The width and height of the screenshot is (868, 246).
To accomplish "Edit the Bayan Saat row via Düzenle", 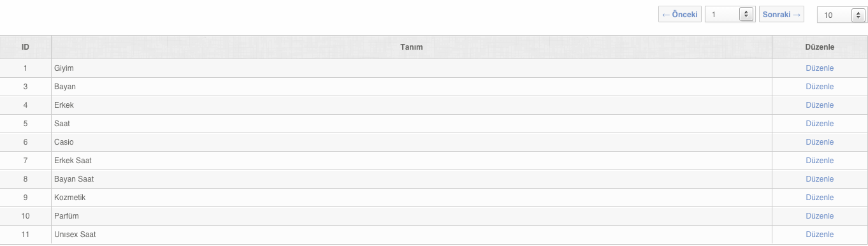I will click(820, 179).
